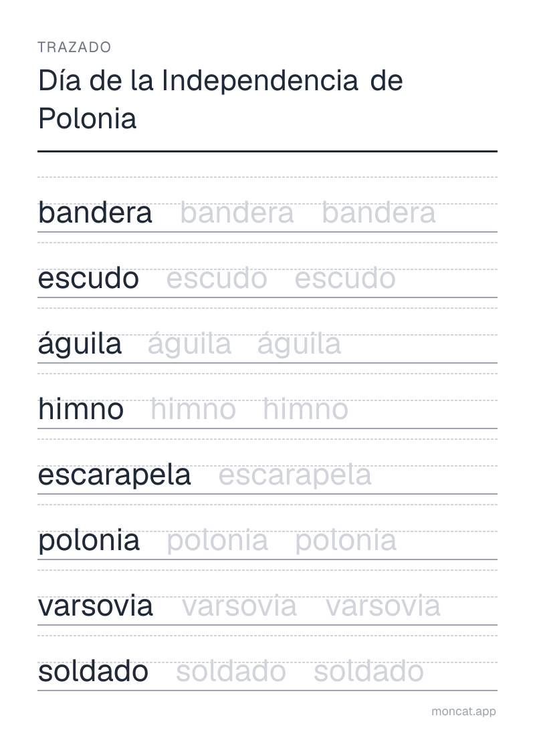Click the dark model word 'escudo'
This screenshot has width=535, height=756.
click(88, 278)
